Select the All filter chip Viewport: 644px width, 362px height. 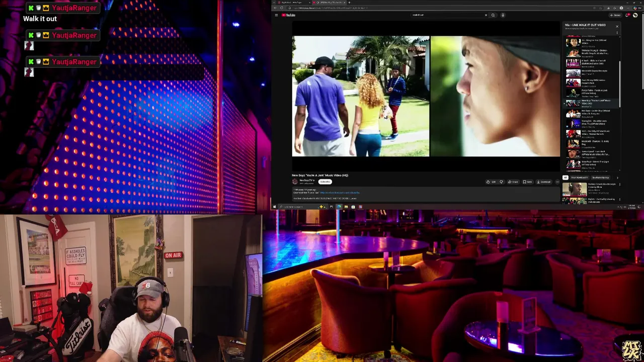pyautogui.click(x=565, y=177)
